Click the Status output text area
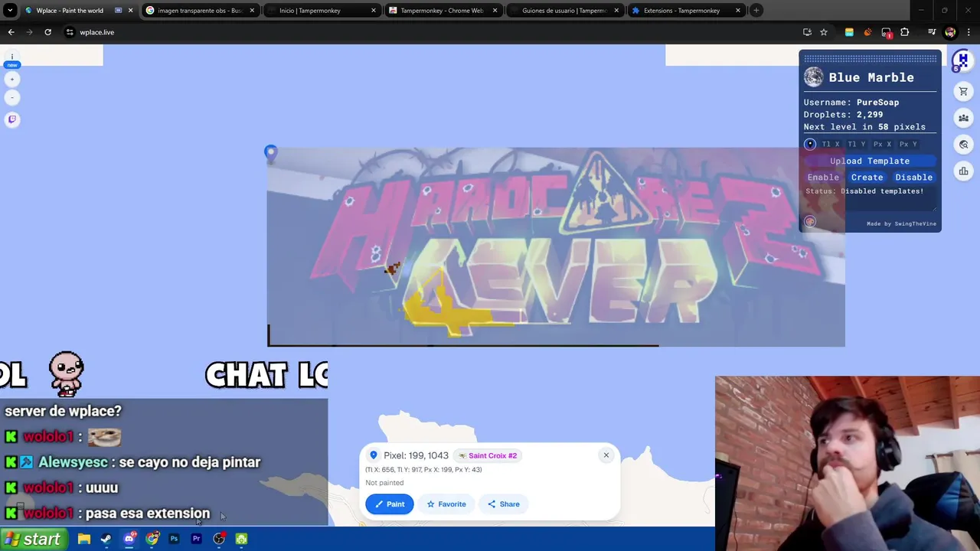Image resolution: width=980 pixels, height=551 pixels. [870, 198]
